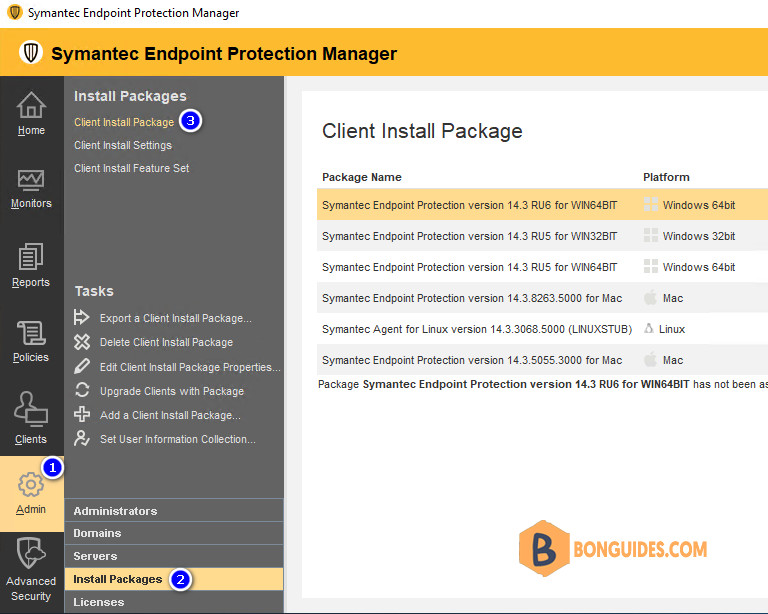The image size is (768, 614).
Task: Click the Linux penguin icon in LINUXSTUB row
Action: pyautogui.click(x=648, y=328)
